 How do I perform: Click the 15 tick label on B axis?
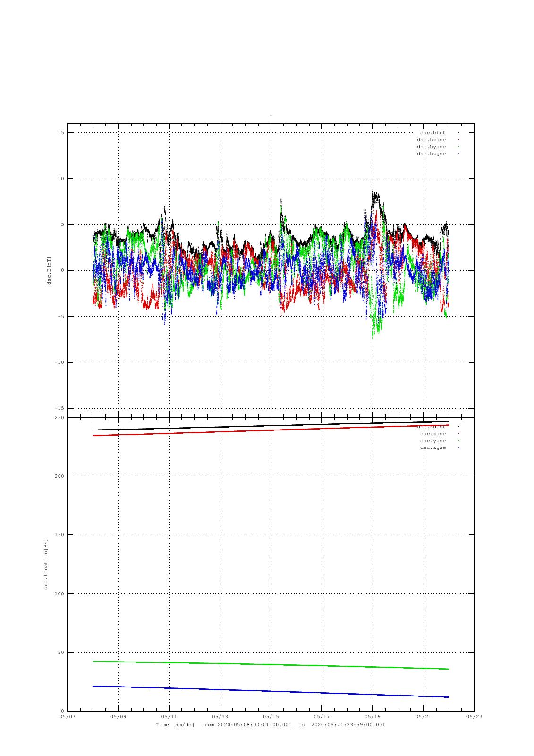(61, 133)
